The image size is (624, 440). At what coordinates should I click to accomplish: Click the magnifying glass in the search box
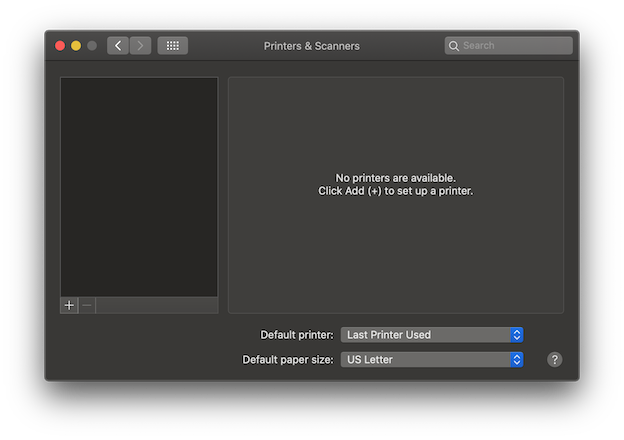(x=454, y=46)
